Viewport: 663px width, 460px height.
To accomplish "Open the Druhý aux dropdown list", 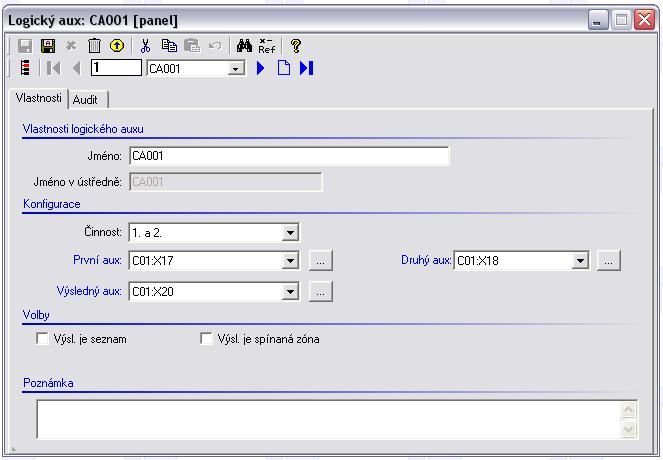I will click(x=580, y=261).
